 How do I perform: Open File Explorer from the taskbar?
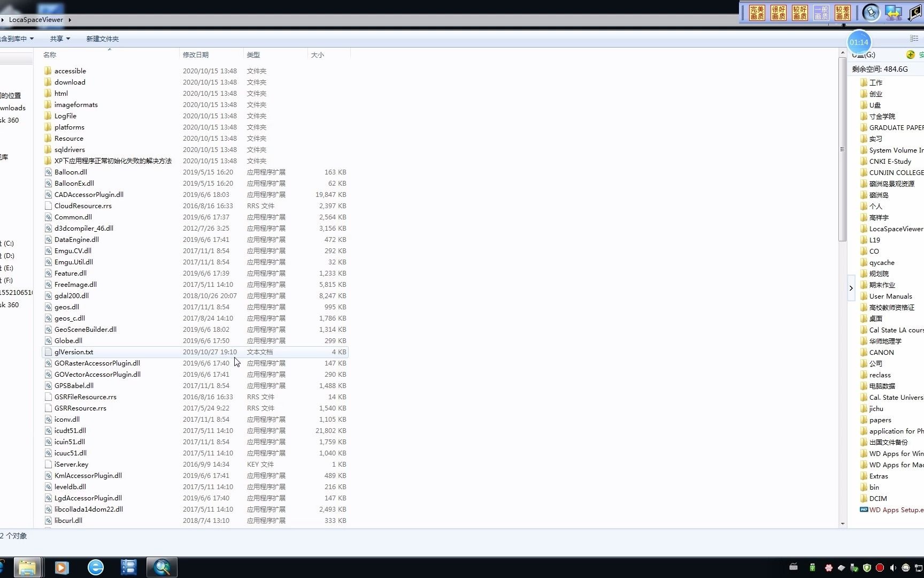point(27,567)
